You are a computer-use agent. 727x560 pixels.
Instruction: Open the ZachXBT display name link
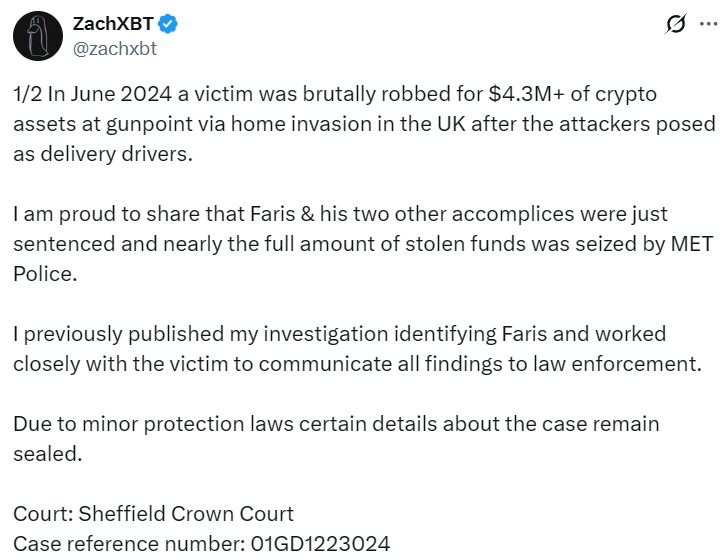click(113, 25)
